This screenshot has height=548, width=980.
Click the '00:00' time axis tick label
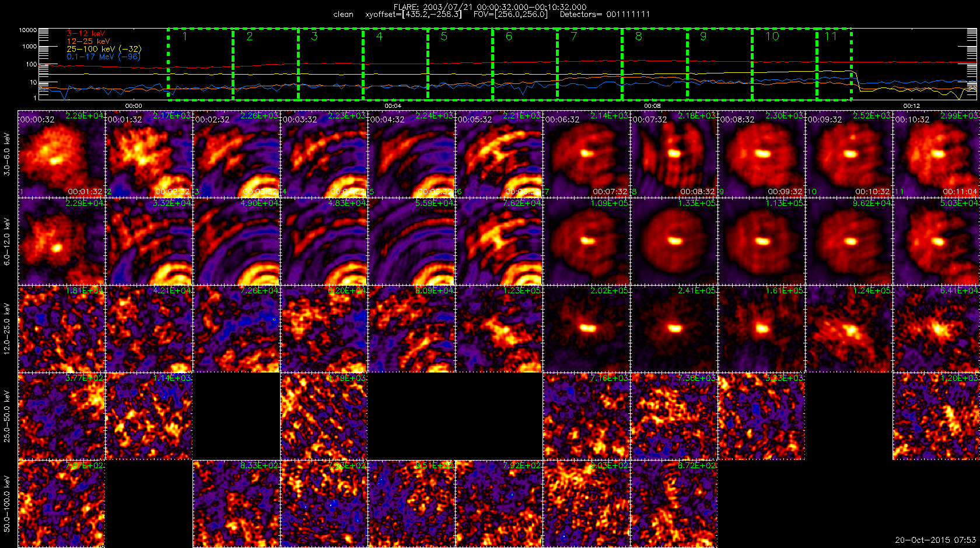(134, 106)
